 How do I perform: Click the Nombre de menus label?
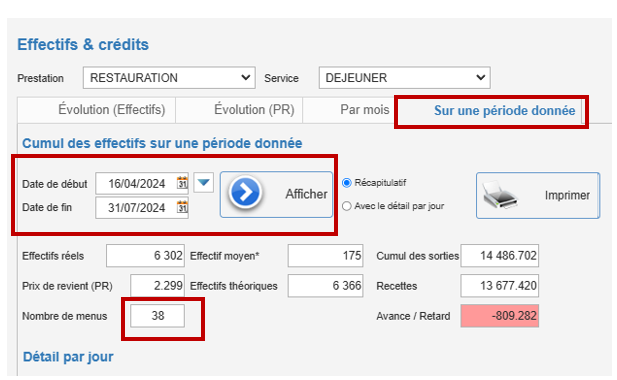pyautogui.click(x=65, y=316)
